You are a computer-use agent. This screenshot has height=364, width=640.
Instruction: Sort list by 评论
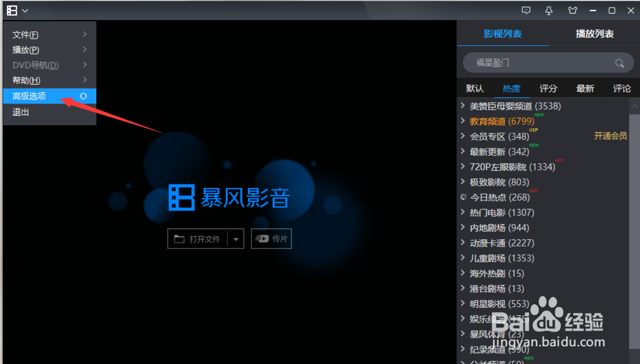point(622,88)
